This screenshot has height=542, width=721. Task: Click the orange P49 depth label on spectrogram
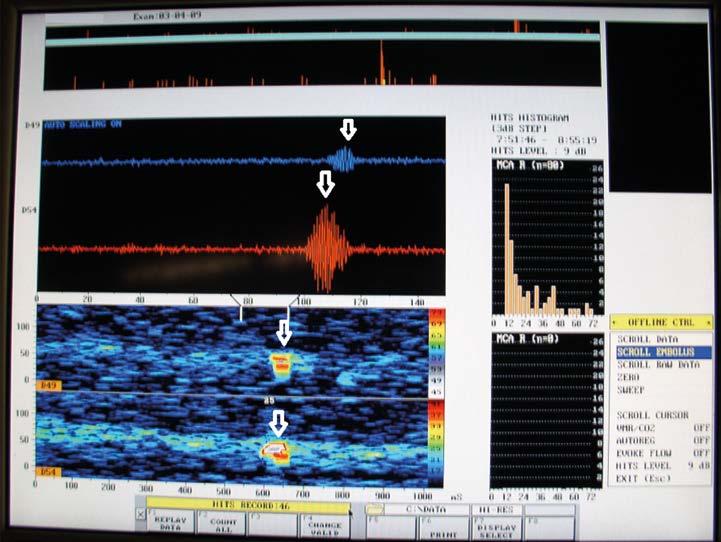coord(49,385)
